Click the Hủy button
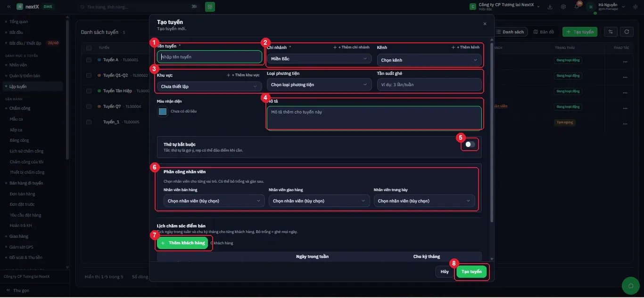644x298 pixels. [x=445, y=272]
